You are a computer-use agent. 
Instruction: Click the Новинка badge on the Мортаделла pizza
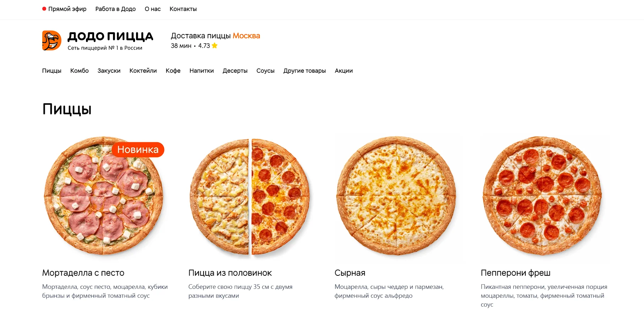click(138, 149)
